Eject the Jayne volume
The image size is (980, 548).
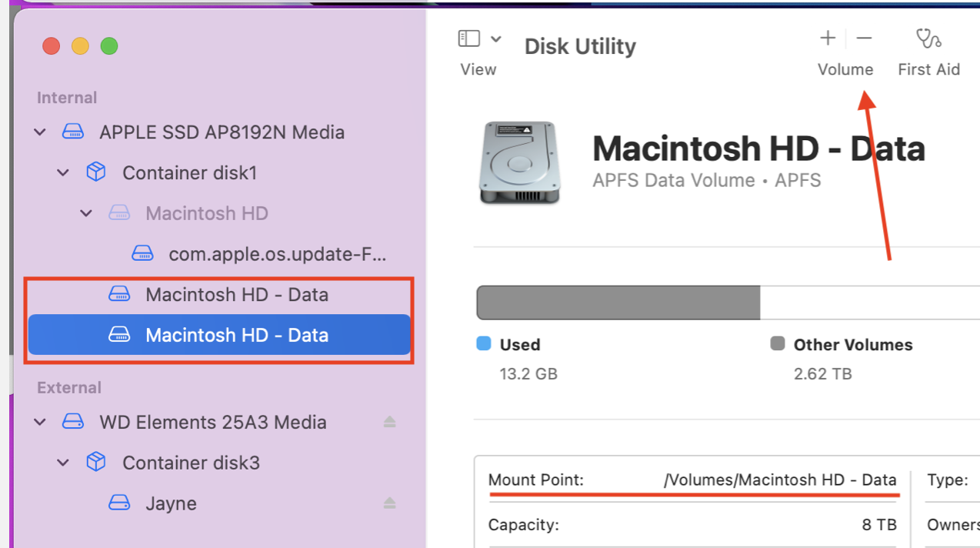(389, 503)
